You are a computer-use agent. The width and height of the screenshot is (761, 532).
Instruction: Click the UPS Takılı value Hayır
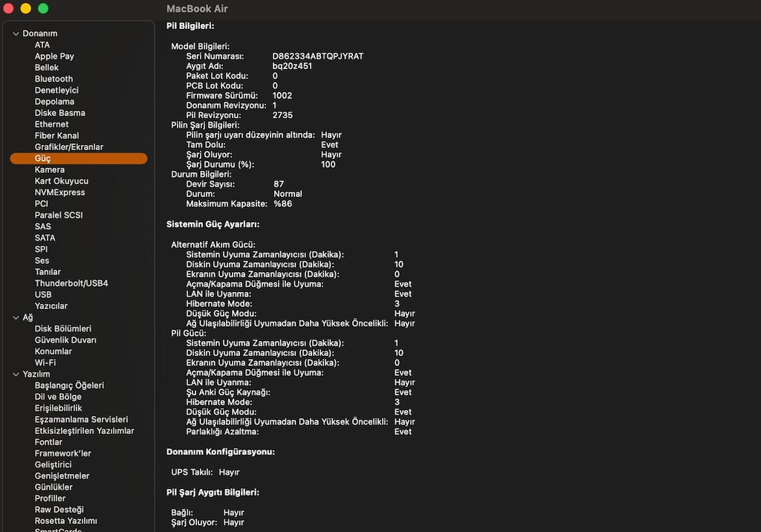tap(229, 473)
